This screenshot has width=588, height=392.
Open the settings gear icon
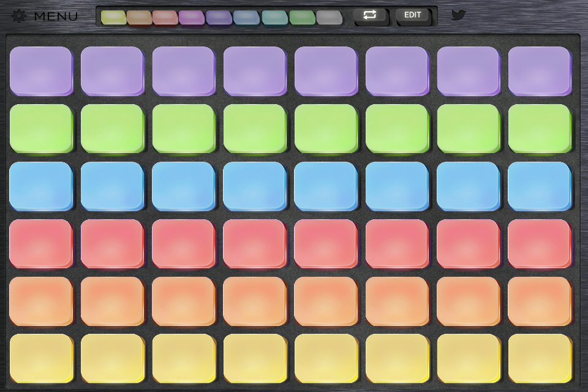tap(19, 16)
